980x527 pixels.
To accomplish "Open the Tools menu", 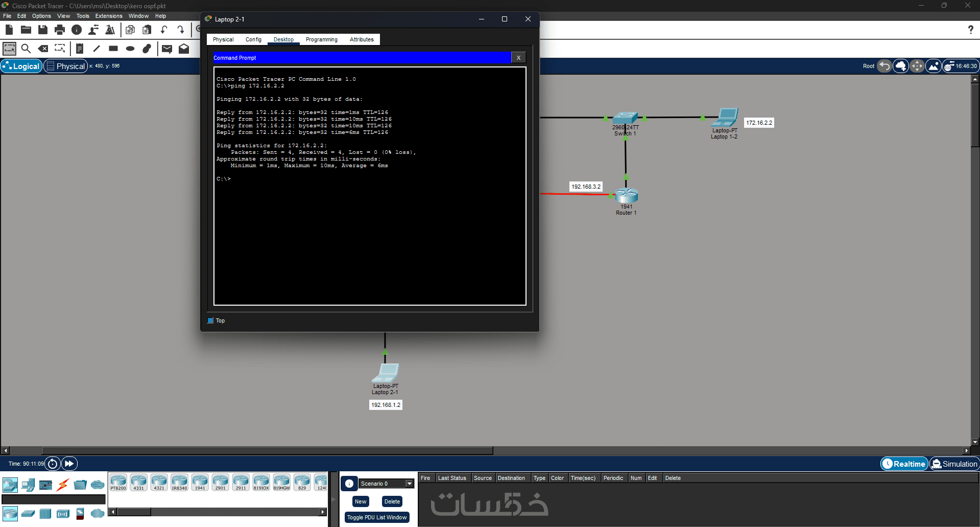I will [x=83, y=16].
